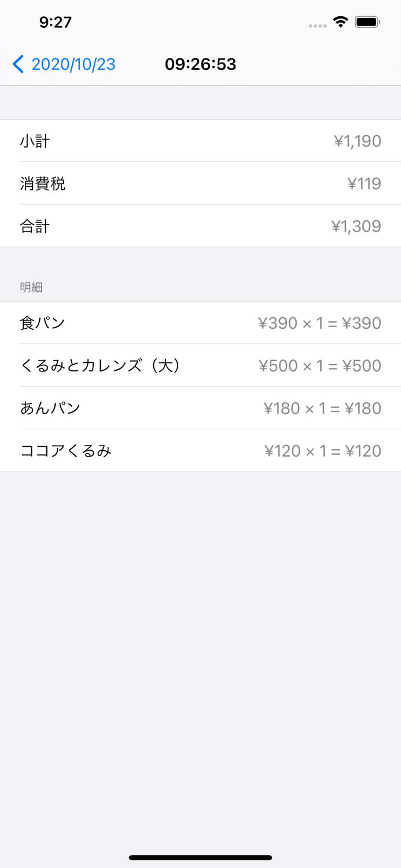The image size is (401, 868).
Task: Open the あんパン line item
Action: pos(200,408)
